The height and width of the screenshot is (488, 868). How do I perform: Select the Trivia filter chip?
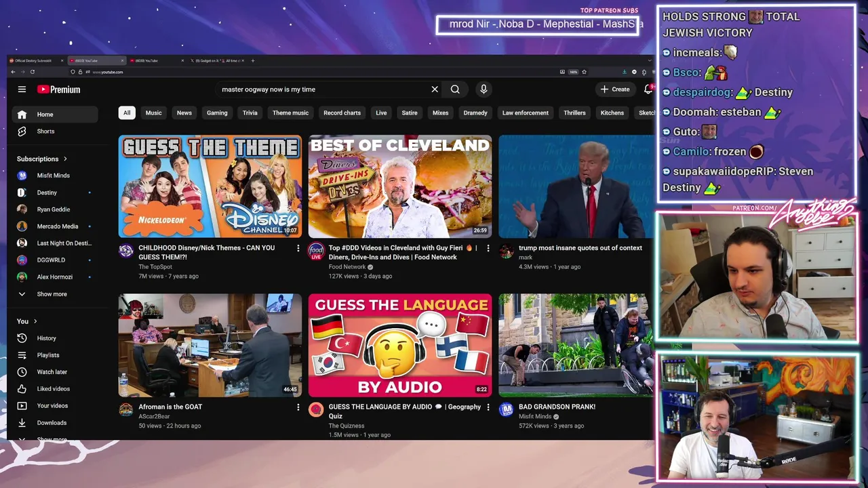tap(250, 113)
